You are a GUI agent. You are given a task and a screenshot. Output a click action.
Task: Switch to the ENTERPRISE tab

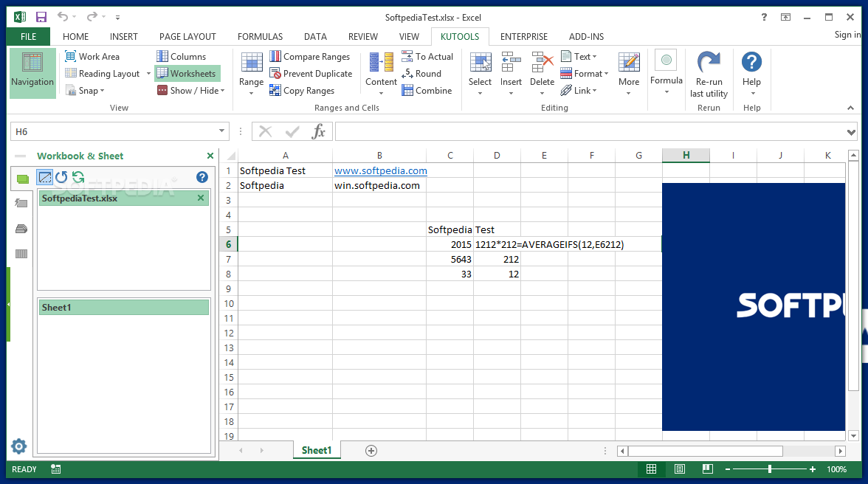(524, 36)
